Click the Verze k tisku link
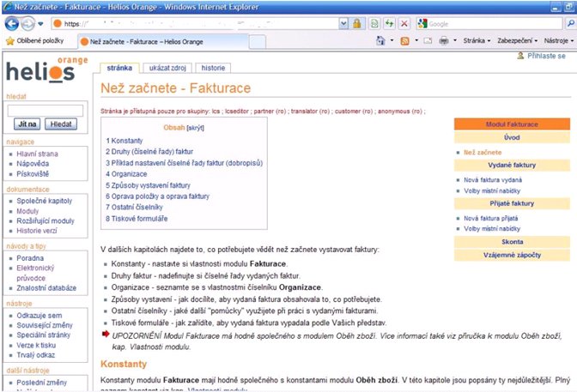 coord(36,345)
